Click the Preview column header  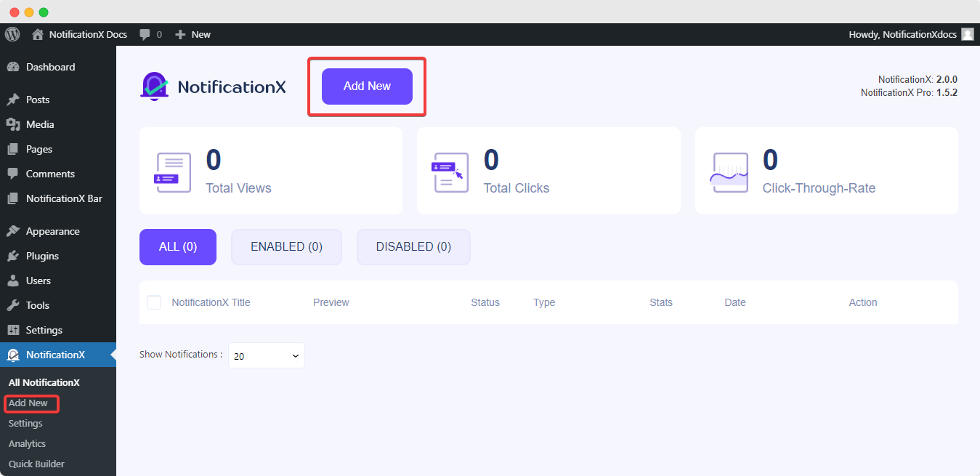click(x=331, y=302)
